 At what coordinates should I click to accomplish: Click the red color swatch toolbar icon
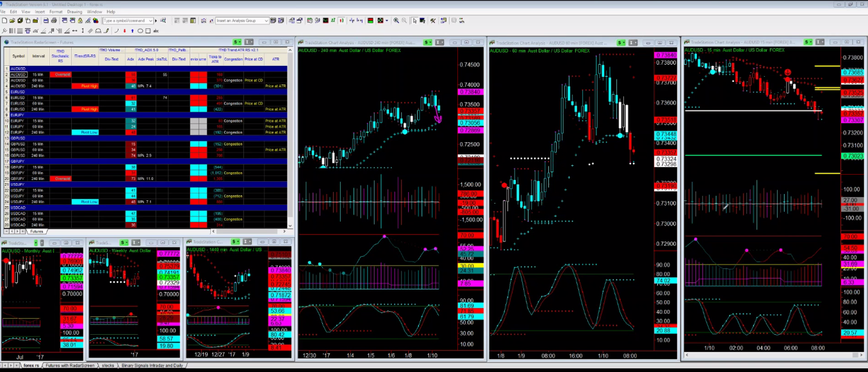pyautogui.click(x=370, y=20)
